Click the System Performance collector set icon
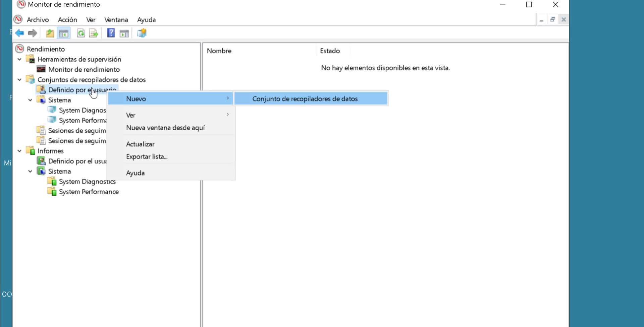 point(52,120)
